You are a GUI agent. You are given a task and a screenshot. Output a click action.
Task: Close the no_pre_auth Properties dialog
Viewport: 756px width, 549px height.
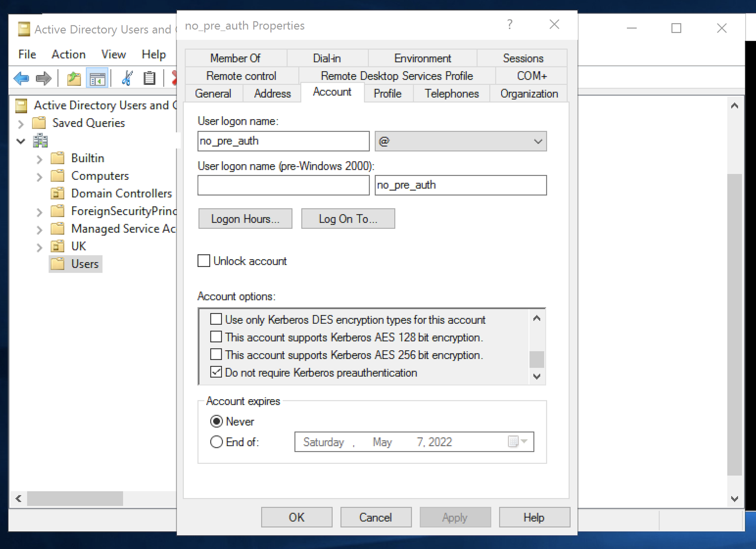(554, 24)
